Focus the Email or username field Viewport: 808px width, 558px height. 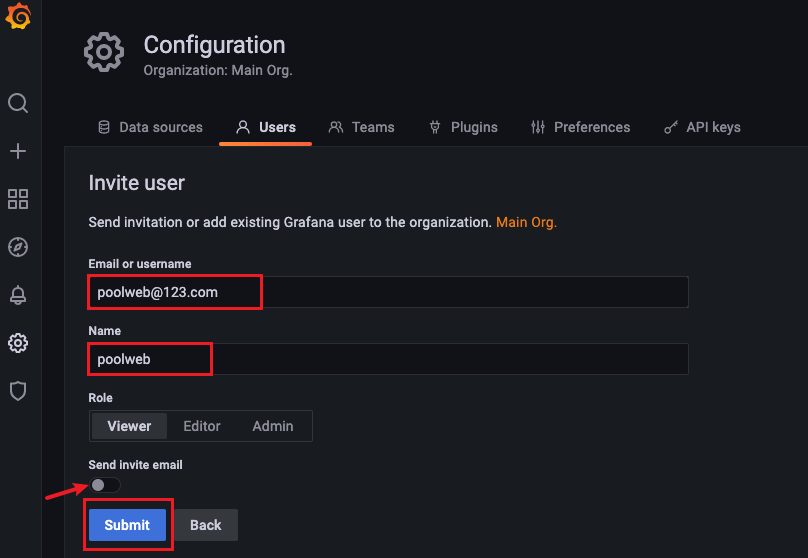click(388, 292)
